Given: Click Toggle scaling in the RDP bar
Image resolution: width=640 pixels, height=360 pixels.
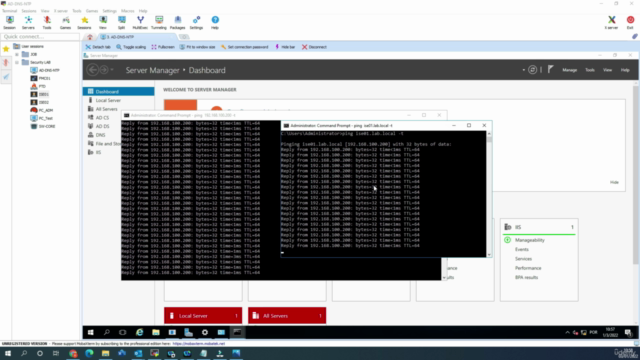Looking at the screenshot, I should pos(131,47).
